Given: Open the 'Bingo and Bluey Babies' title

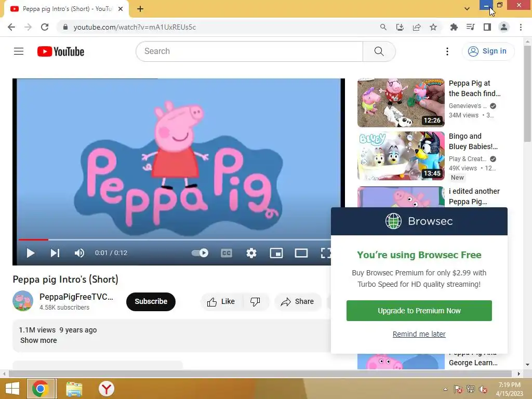Looking at the screenshot, I should pos(473,141).
